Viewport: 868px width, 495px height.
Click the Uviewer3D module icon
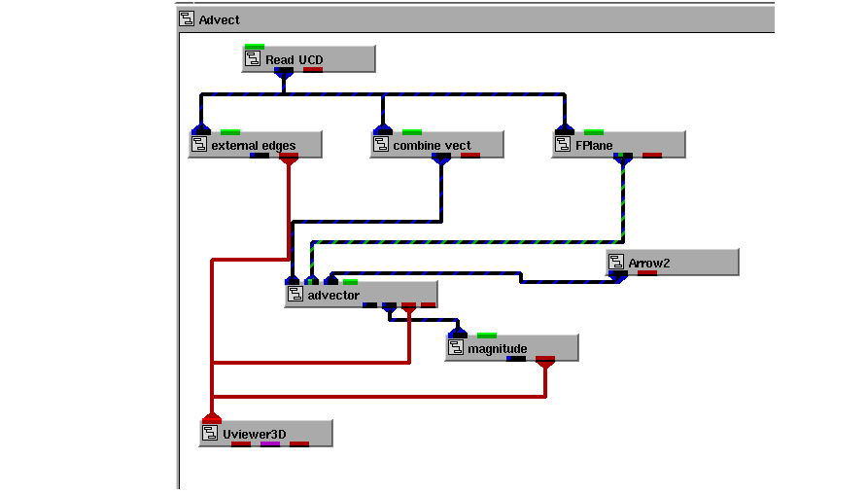coord(210,433)
